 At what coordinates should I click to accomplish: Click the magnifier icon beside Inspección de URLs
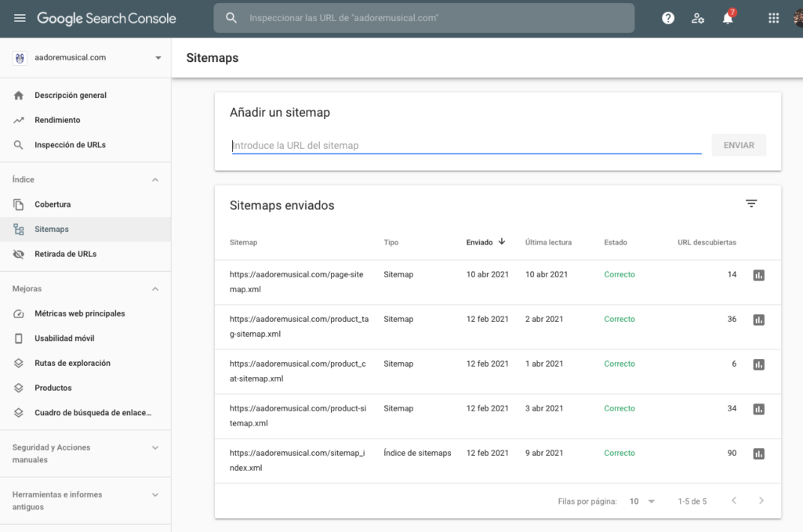point(19,145)
